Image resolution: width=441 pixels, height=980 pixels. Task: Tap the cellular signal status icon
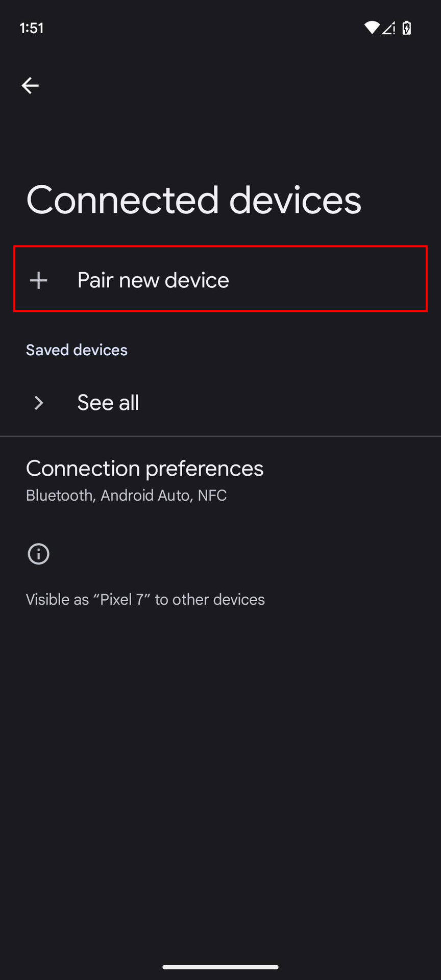(x=389, y=28)
